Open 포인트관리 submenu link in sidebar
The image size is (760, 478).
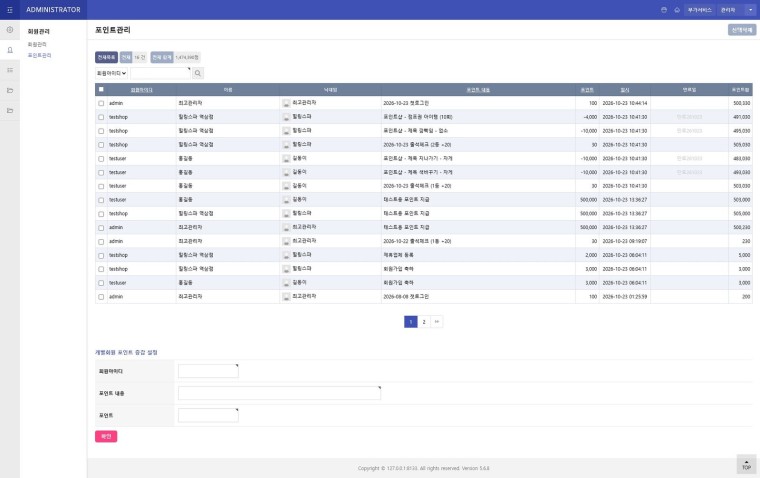[x=39, y=55]
